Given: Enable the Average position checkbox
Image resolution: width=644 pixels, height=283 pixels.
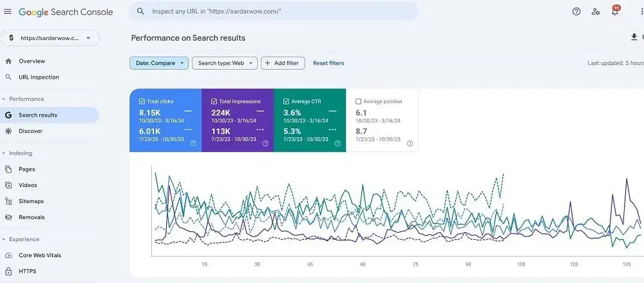Looking at the screenshot, I should 358,101.
